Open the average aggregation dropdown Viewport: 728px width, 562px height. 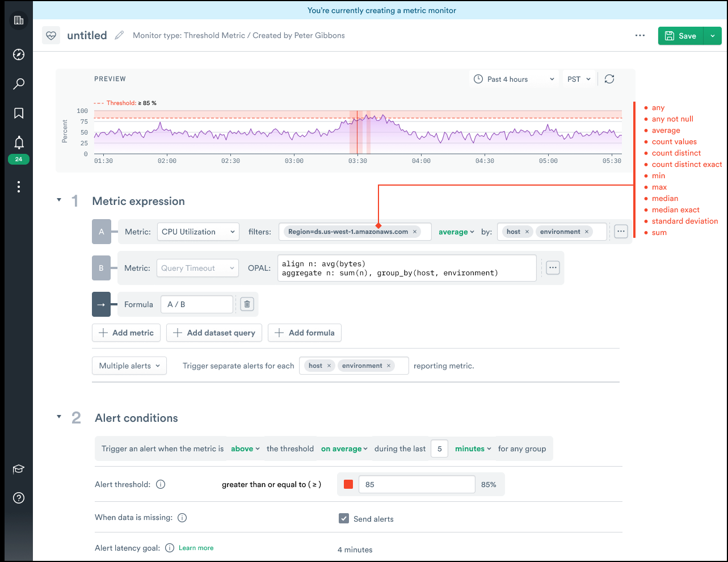(x=456, y=232)
